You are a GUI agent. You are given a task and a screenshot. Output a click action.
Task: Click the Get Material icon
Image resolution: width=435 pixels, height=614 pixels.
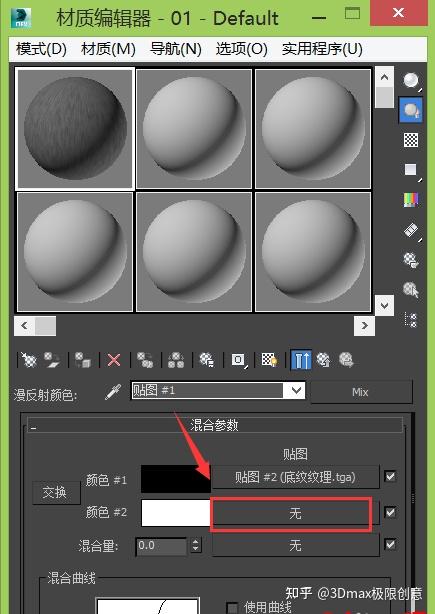point(28,359)
